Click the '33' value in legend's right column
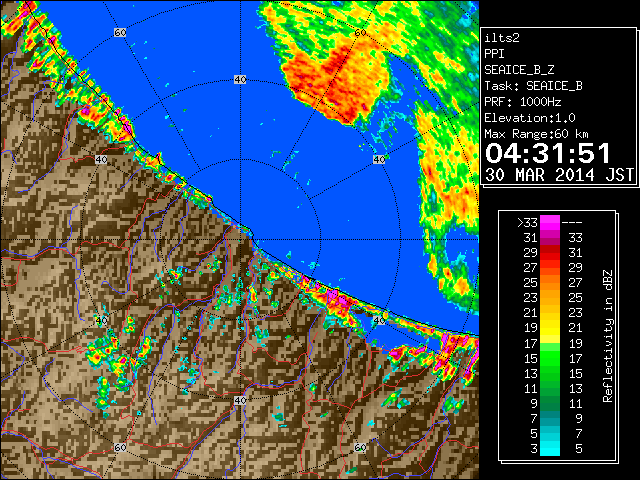The height and width of the screenshot is (480, 640). tap(575, 238)
